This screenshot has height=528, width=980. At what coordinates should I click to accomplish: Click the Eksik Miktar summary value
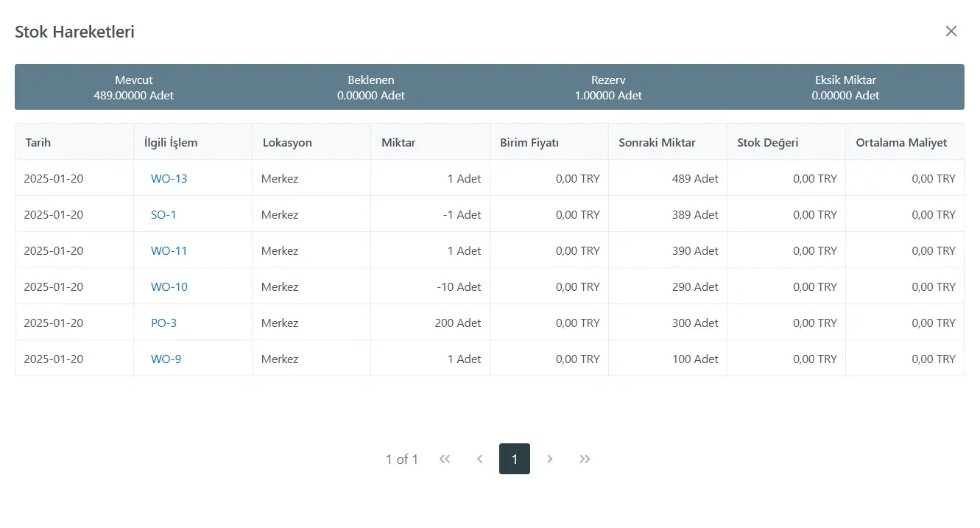846,95
